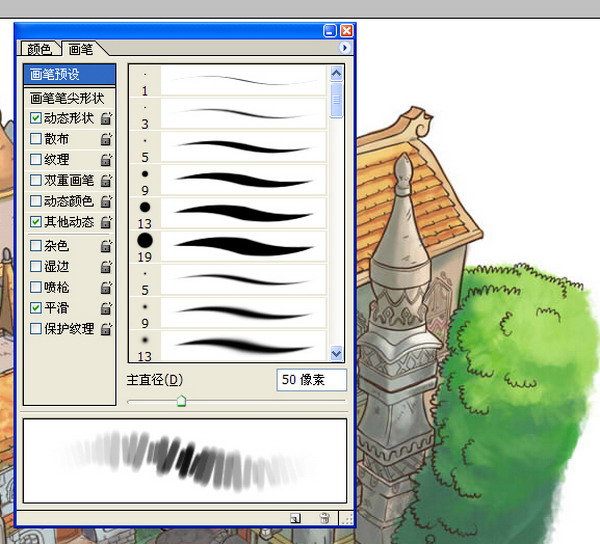Click brush list scrollbar thumb
Image resolution: width=600 pixels, height=544 pixels.
336,100
